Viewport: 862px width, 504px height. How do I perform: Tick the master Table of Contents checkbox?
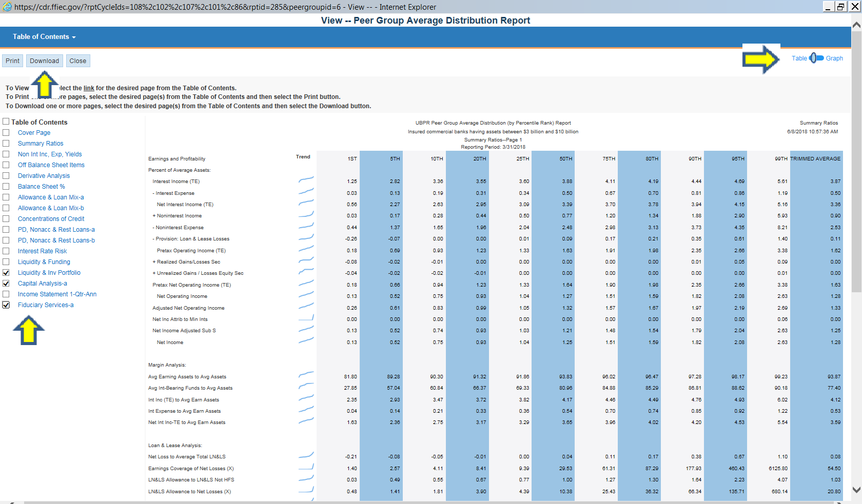tap(6, 122)
